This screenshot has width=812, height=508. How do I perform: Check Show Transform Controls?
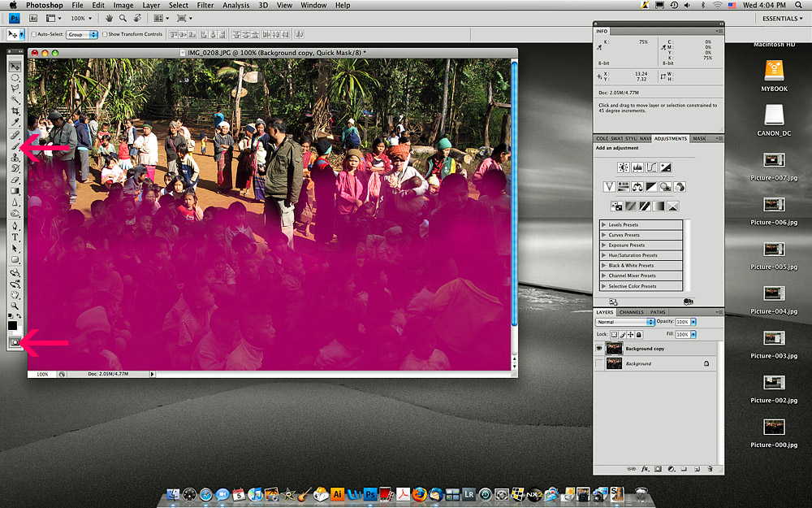click(105, 35)
